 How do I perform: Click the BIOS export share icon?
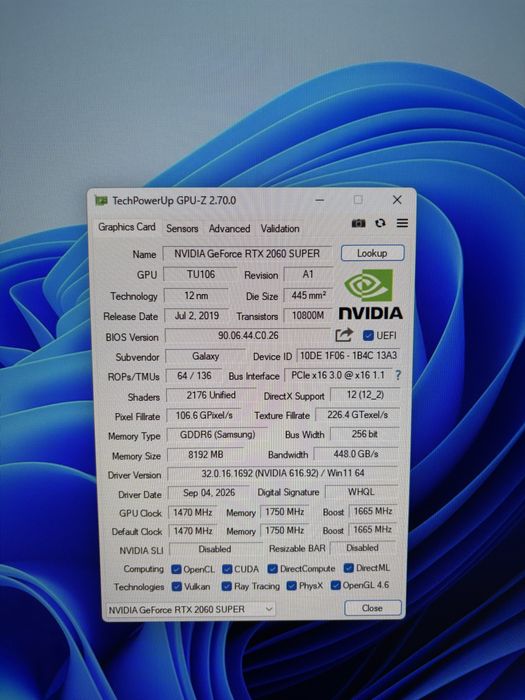[x=344, y=335]
